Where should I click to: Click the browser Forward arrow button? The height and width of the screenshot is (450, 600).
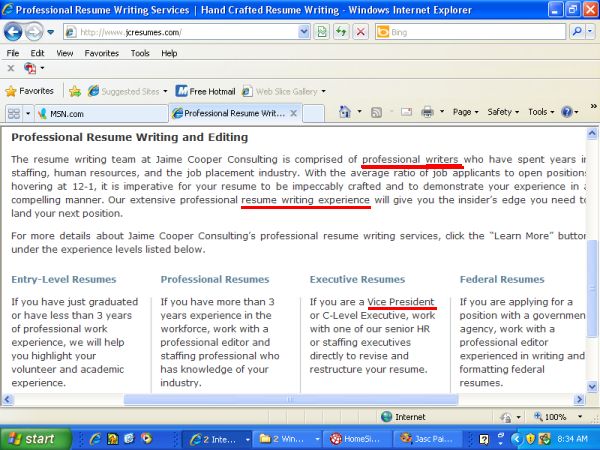[x=34, y=32]
